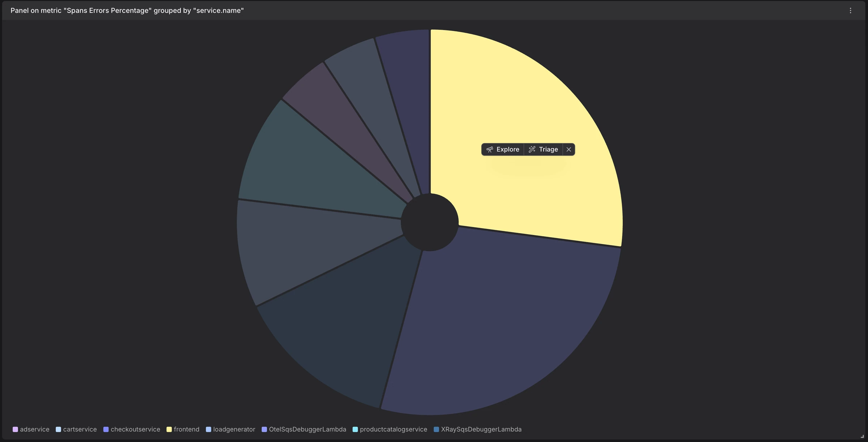Close the Explore/Triage popup
Image resolution: width=868 pixels, height=442 pixels.
point(569,150)
